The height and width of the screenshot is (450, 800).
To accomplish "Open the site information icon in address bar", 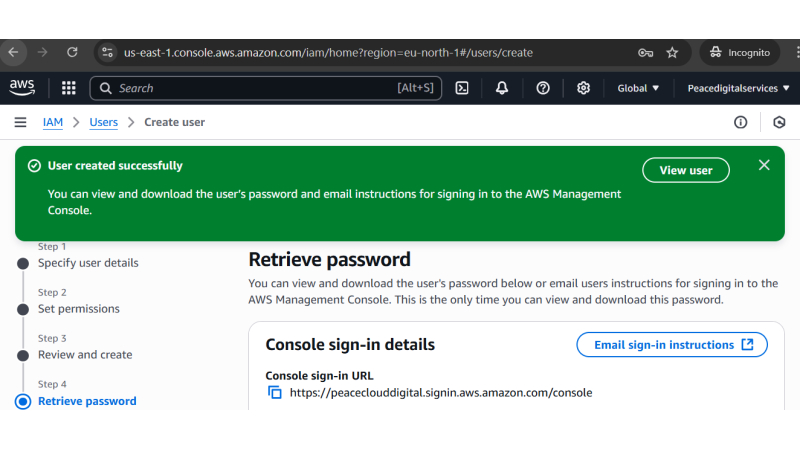I will (x=107, y=53).
